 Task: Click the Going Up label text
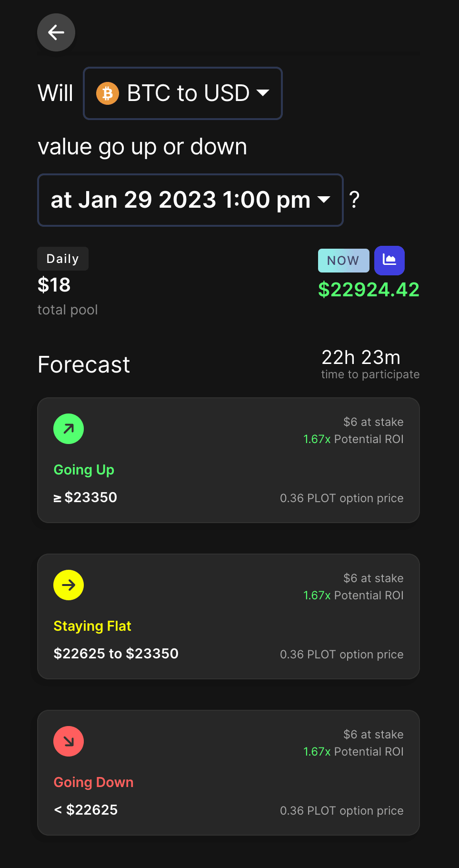[x=84, y=470]
